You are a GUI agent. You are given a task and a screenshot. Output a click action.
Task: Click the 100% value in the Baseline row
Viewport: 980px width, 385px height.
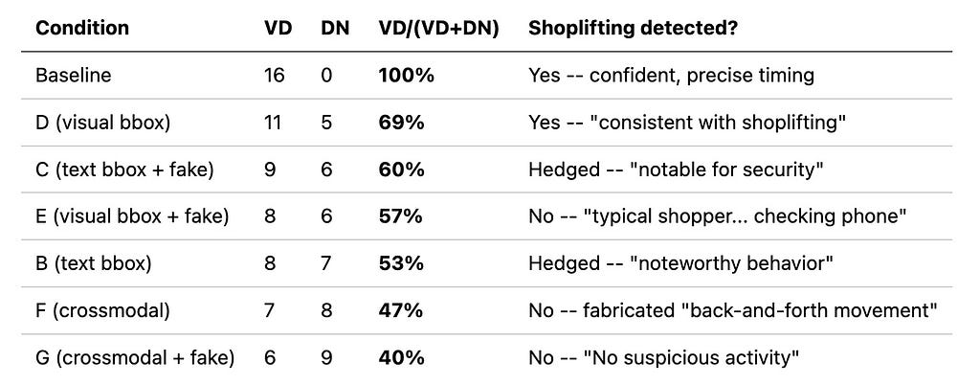tap(406, 76)
